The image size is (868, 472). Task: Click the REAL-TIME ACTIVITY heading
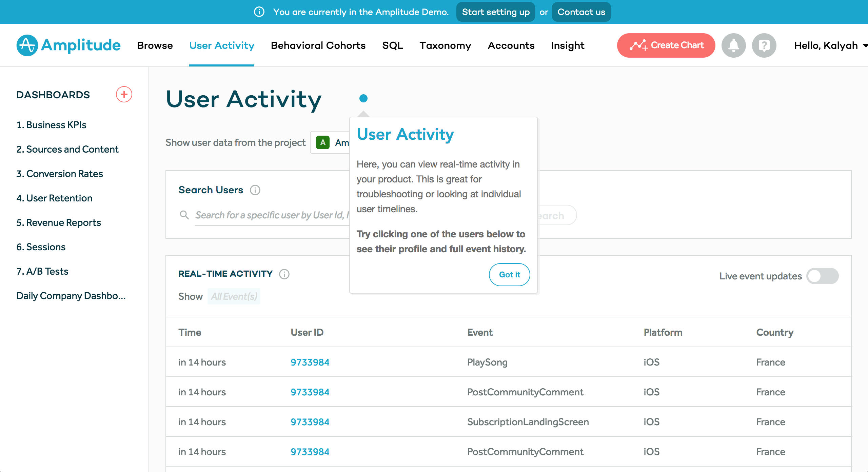pos(225,274)
